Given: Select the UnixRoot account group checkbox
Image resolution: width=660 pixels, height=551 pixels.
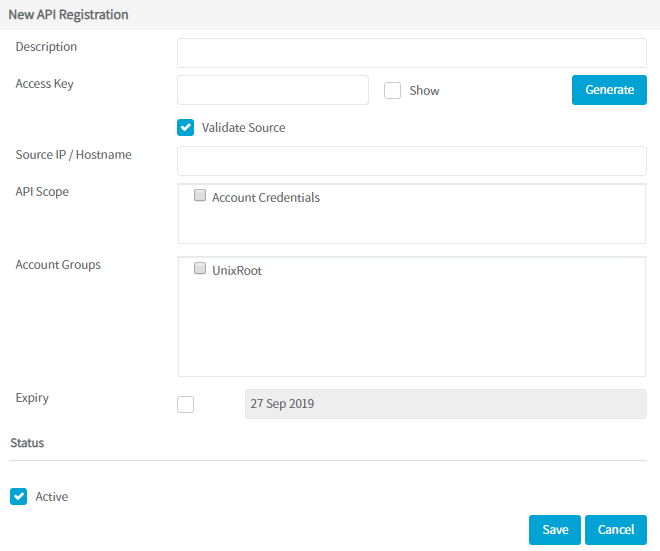Looking at the screenshot, I should [200, 270].
